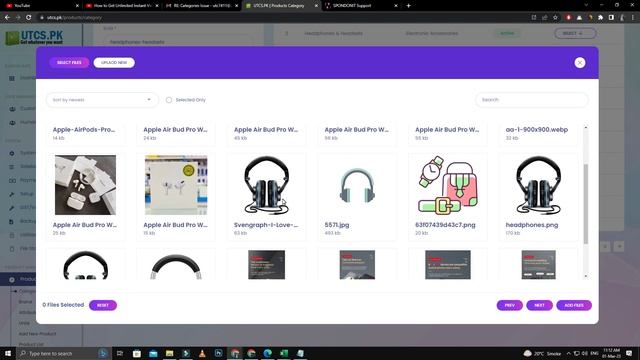Click the Reset button
Screen dimensions: 640x360
(x=103, y=305)
